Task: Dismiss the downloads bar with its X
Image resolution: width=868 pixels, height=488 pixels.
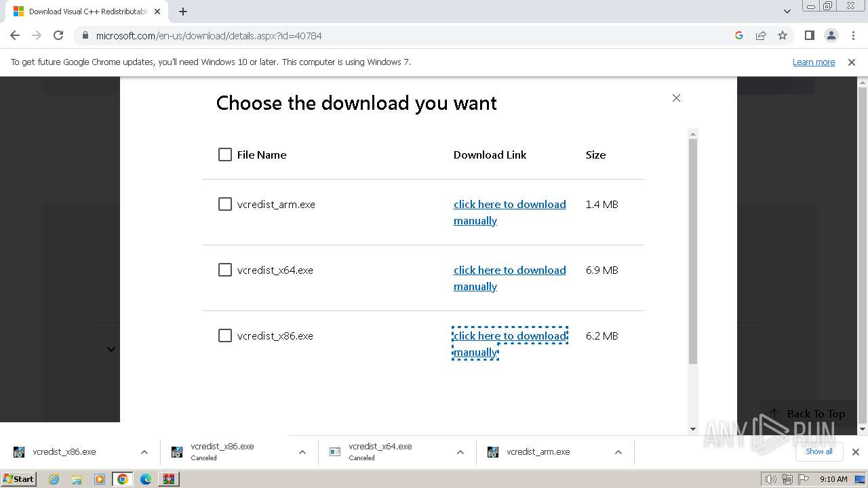Action: click(x=855, y=452)
